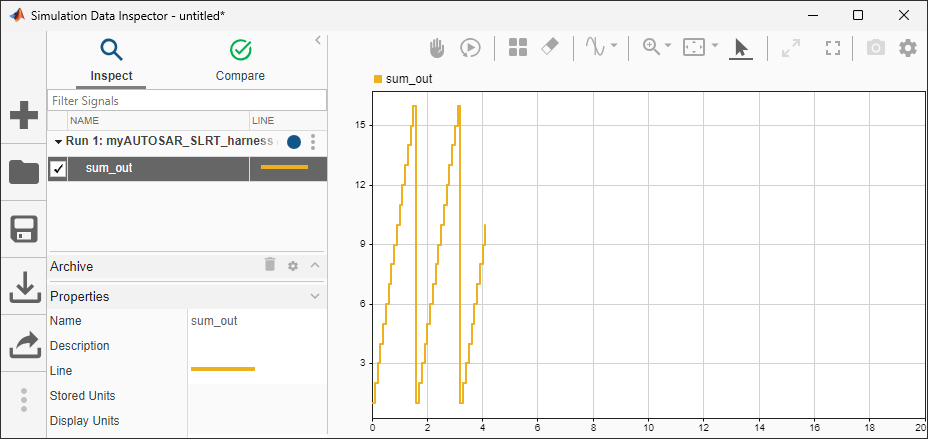Open the zoom tool dropdown arrow

(x=668, y=47)
